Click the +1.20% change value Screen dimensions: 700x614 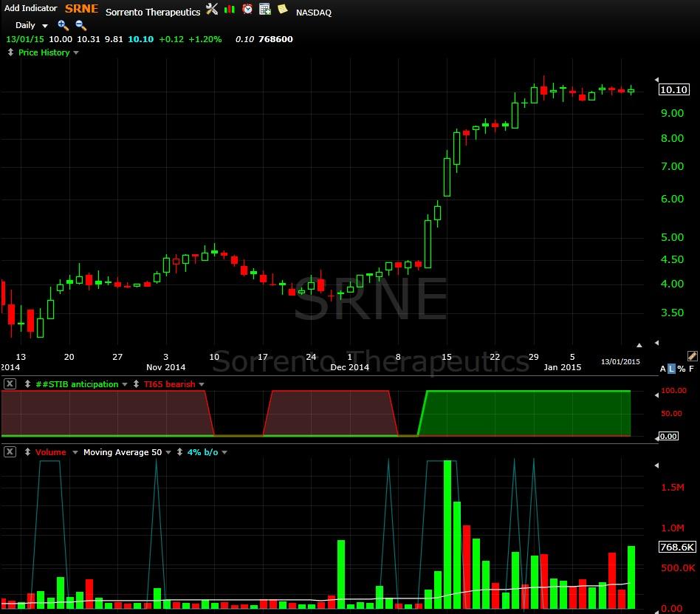pyautogui.click(x=205, y=39)
